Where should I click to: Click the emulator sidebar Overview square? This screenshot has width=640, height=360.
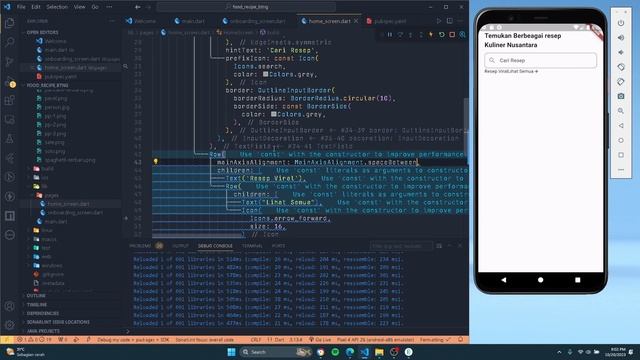[x=621, y=155]
